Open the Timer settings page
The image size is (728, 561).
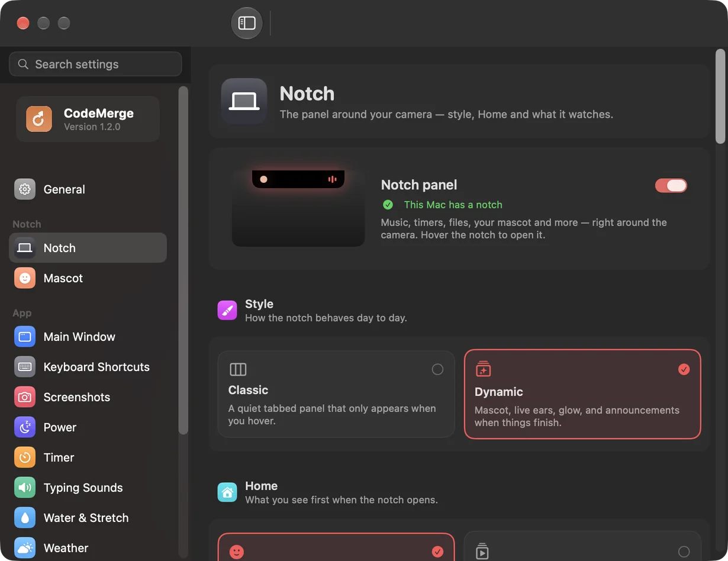click(88, 457)
